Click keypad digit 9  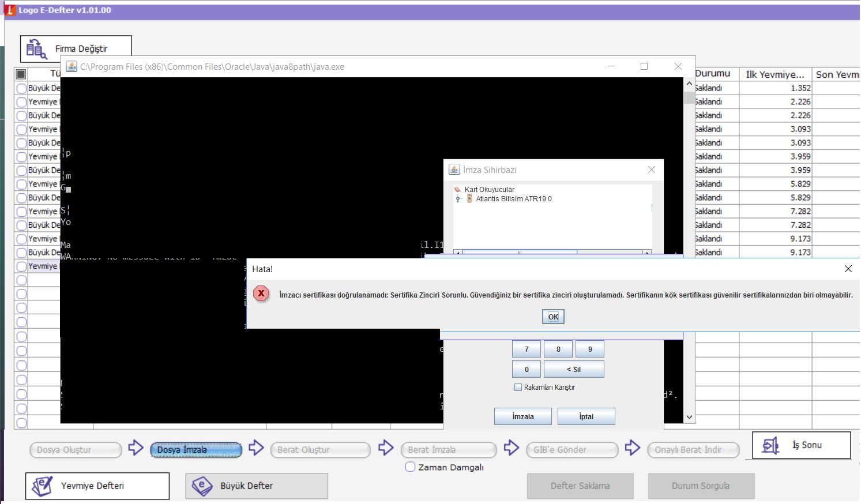pos(590,349)
